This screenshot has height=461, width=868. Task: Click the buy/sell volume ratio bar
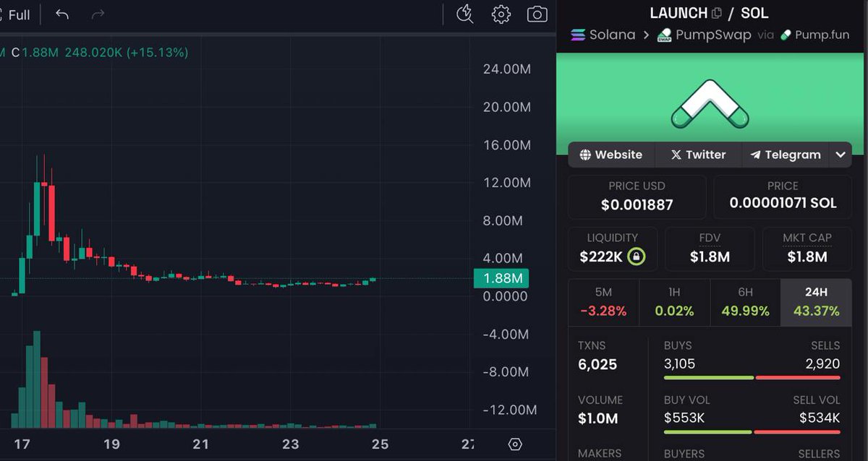click(752, 432)
